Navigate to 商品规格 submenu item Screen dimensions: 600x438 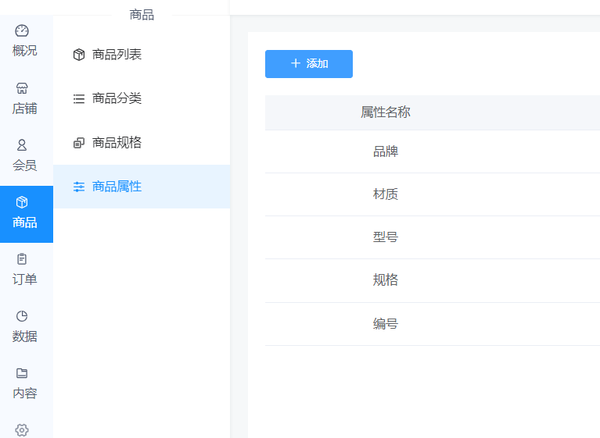116,143
